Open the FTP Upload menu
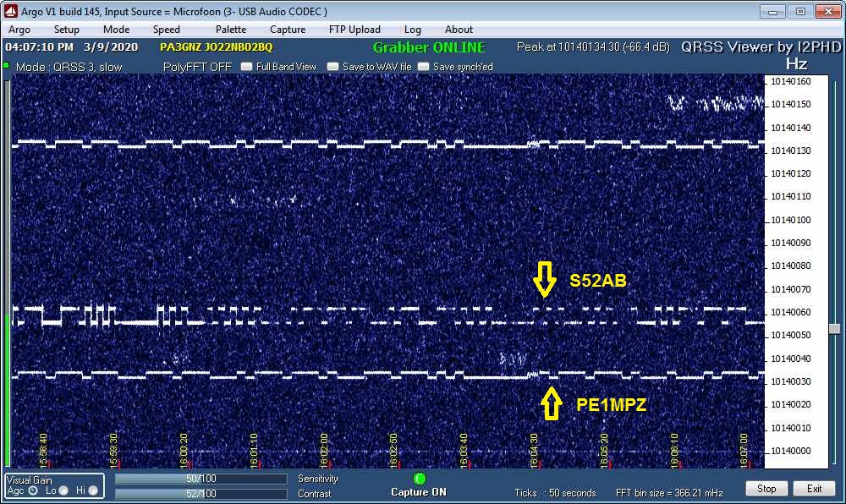Viewport: 846px width, 504px height. (x=354, y=29)
